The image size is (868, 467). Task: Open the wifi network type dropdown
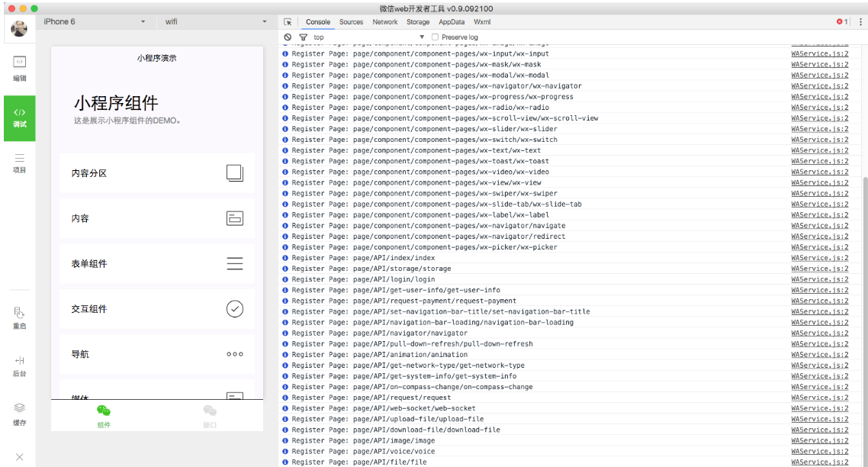216,21
